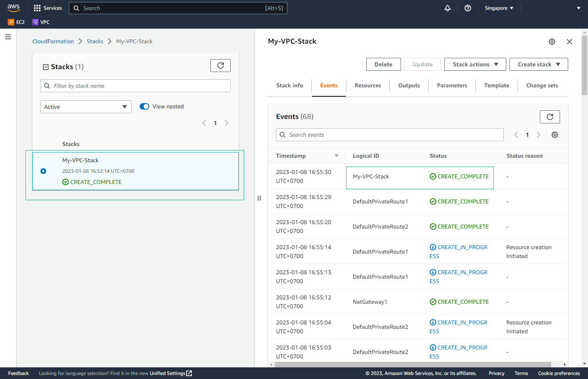The image size is (588, 379).
Task: Open the Singapore region dropdown
Action: tap(499, 8)
